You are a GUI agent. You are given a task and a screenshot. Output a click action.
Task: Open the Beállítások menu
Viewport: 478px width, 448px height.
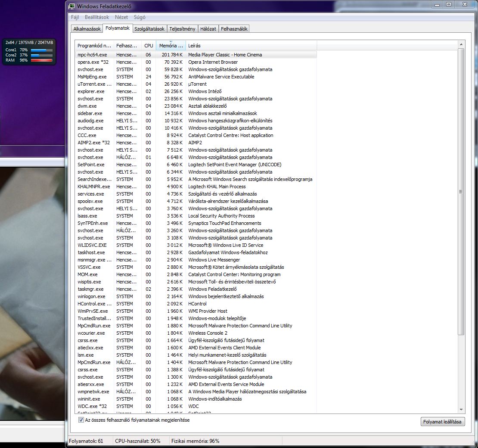pyautogui.click(x=97, y=17)
